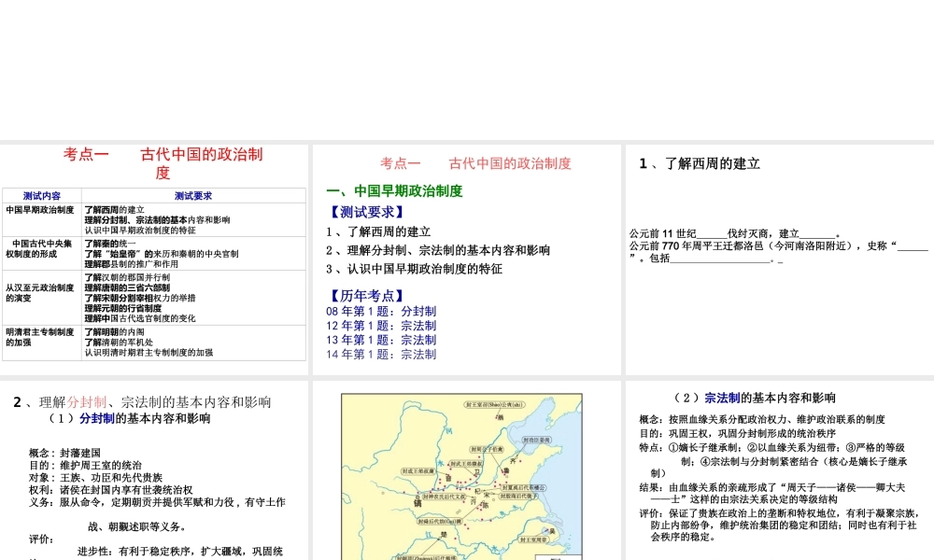Click table line 了解宋朝分割宰相权力的举措
934x560 pixels.
pos(140,298)
